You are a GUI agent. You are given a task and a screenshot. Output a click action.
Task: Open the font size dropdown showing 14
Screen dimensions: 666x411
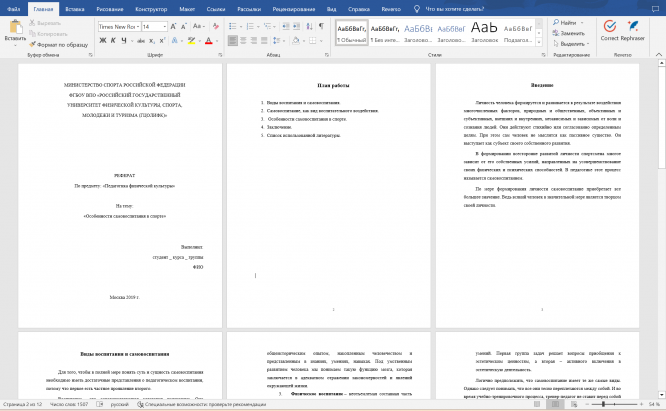tap(165, 27)
